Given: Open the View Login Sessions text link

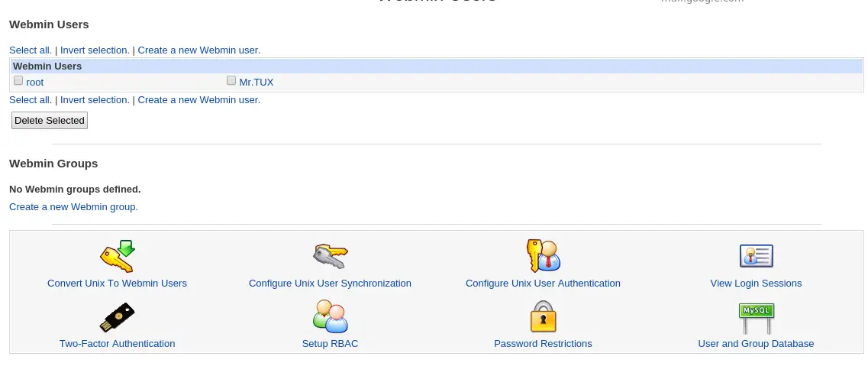Looking at the screenshot, I should point(757,284).
